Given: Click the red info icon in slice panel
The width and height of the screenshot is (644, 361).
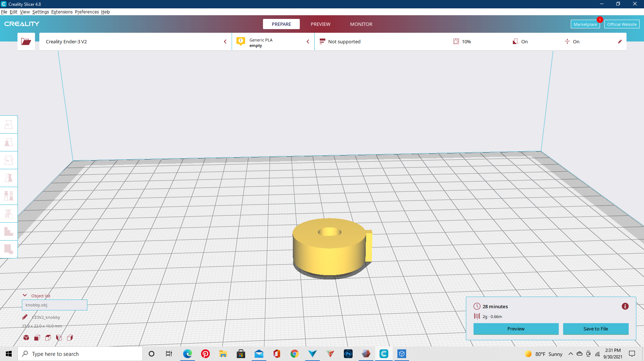Looking at the screenshot, I should pyautogui.click(x=625, y=306).
